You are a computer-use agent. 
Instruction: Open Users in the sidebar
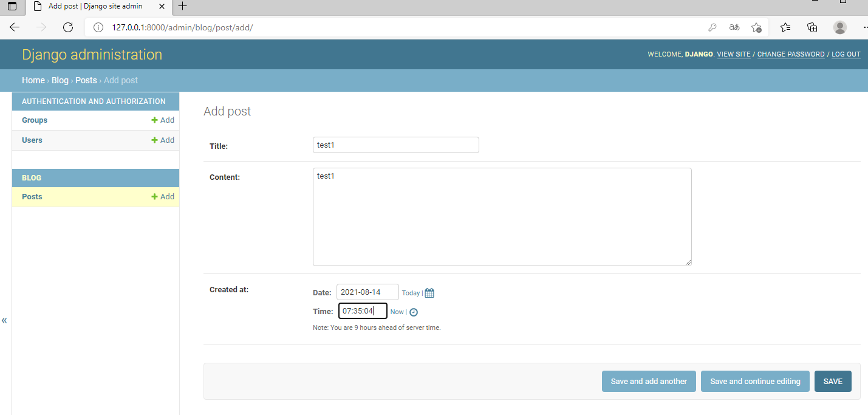[x=32, y=140]
